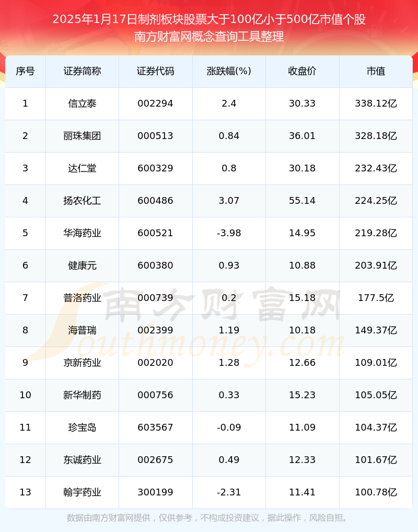Click change percentage 1.19
Image resolution: width=418 pixels, height=532 pixels.
pyautogui.click(x=229, y=330)
